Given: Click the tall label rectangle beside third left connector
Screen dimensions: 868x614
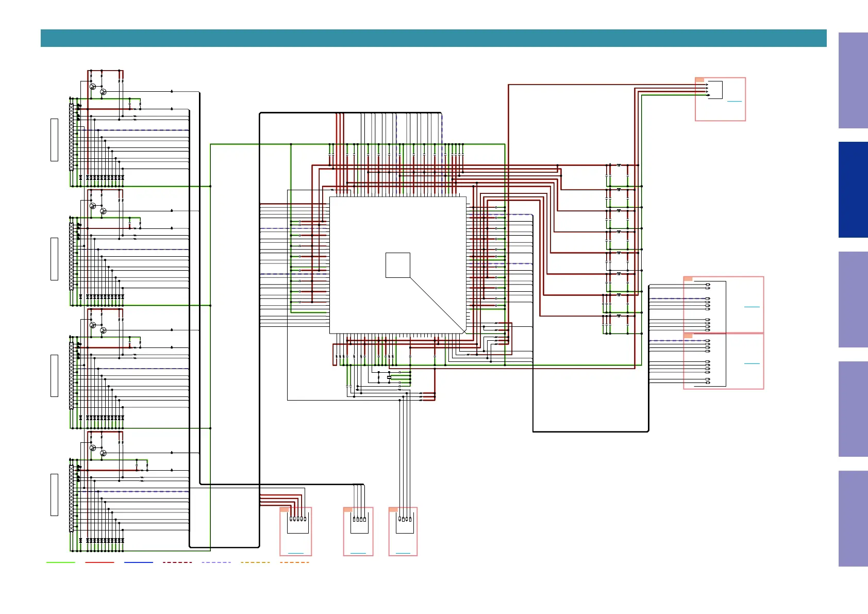Looking at the screenshot, I should [x=54, y=376].
